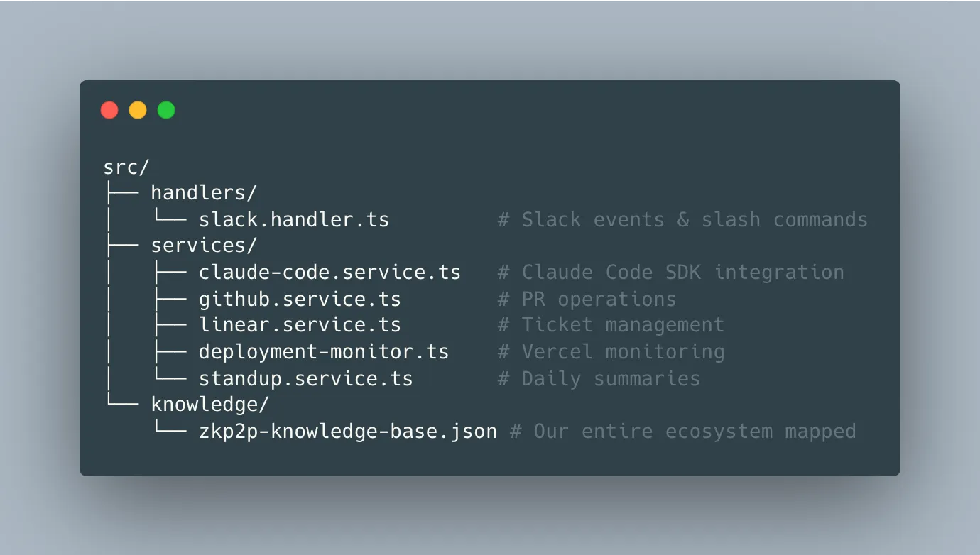Select github.service.ts in the tree
Viewport: 980px width, 555px height.
point(300,300)
